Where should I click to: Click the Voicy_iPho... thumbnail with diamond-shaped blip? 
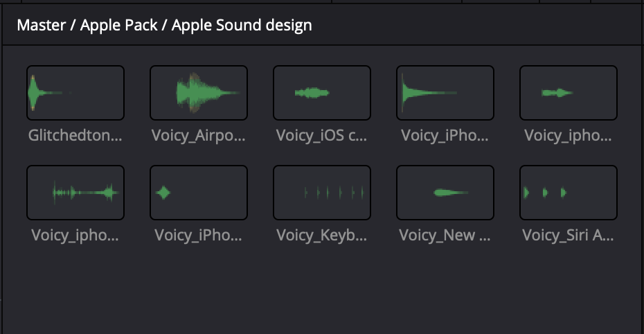[199, 193]
